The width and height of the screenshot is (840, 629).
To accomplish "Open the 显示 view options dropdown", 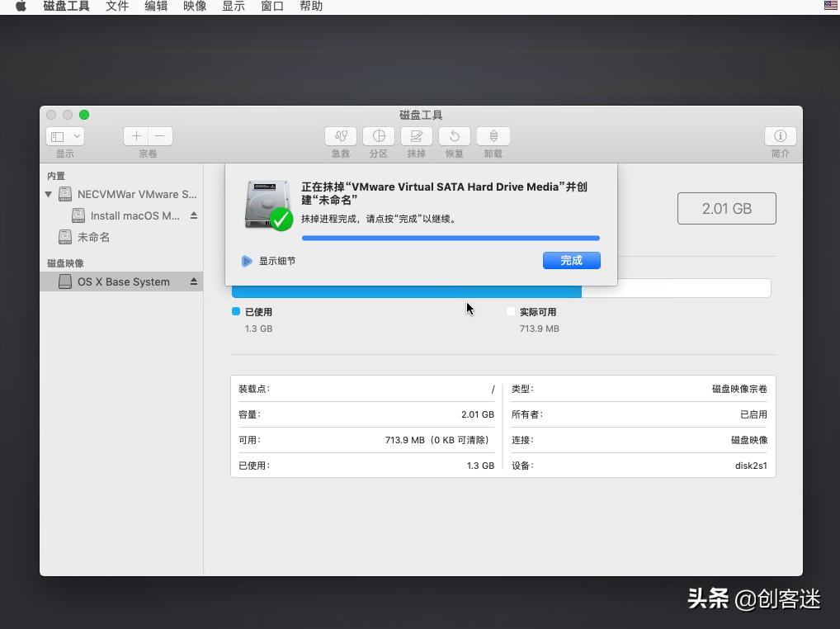I will point(64,135).
